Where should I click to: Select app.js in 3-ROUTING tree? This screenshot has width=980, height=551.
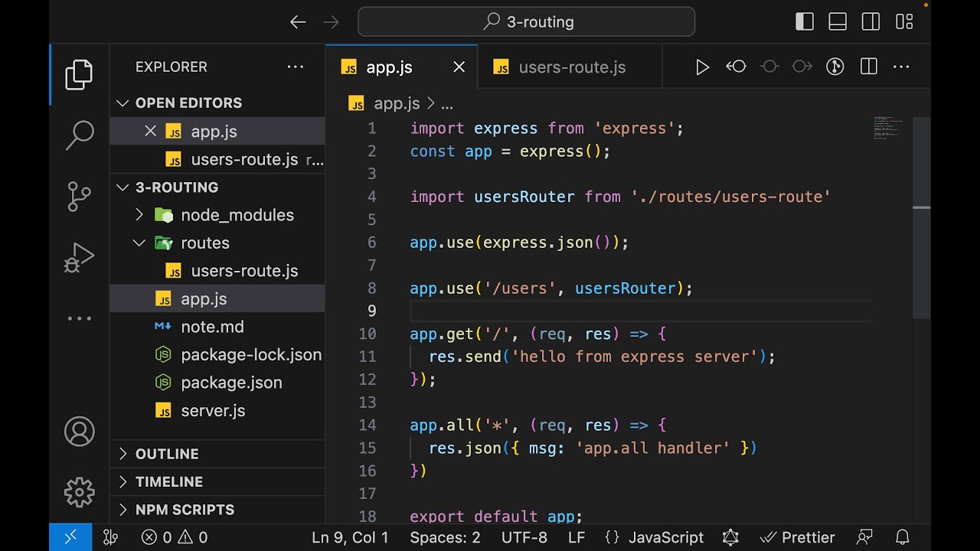pyautogui.click(x=217, y=298)
